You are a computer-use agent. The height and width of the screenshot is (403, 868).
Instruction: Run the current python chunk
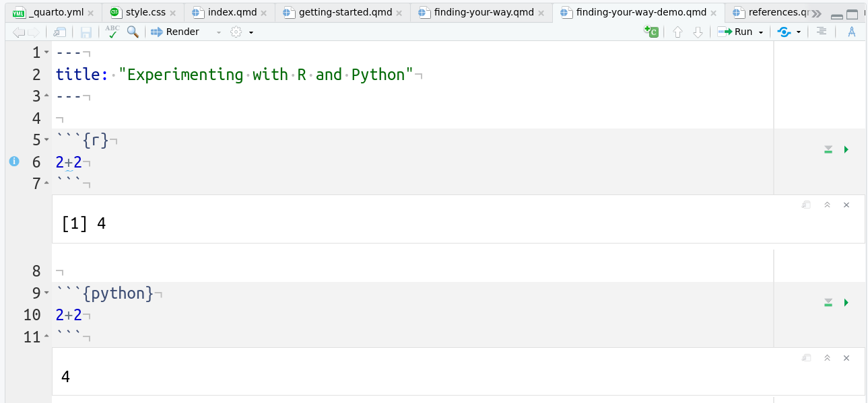coord(846,303)
